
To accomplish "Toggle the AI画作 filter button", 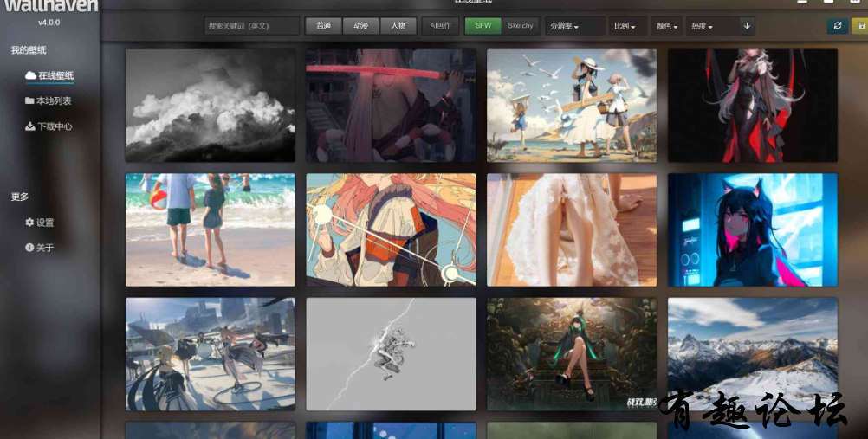I will [x=441, y=26].
